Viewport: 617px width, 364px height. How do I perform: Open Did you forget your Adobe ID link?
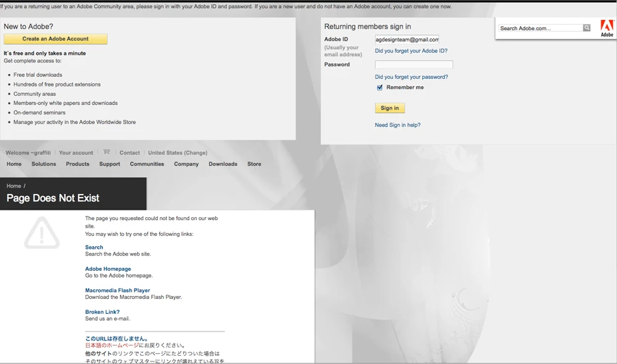click(411, 51)
